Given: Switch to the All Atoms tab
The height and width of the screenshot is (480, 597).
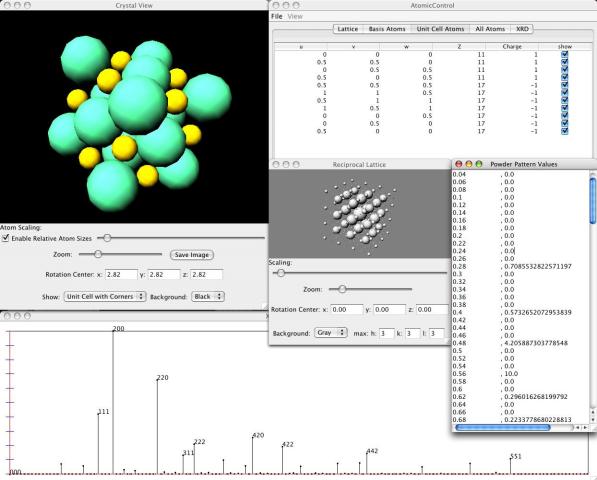Looking at the screenshot, I should tap(490, 29).
